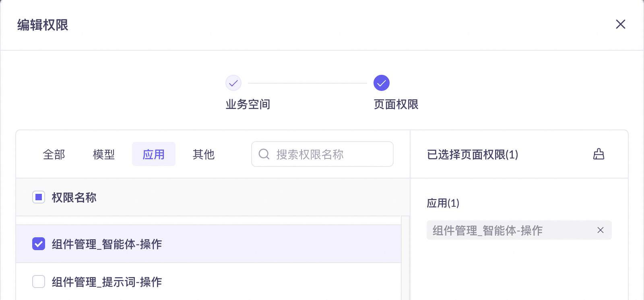Toggle the 权限名称 select-all checkbox
644x300 pixels.
pos(38,197)
